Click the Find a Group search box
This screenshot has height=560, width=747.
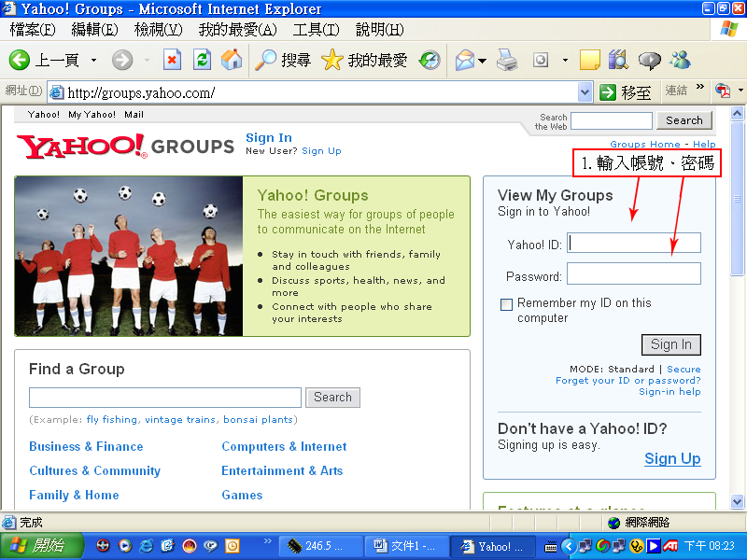click(x=165, y=398)
